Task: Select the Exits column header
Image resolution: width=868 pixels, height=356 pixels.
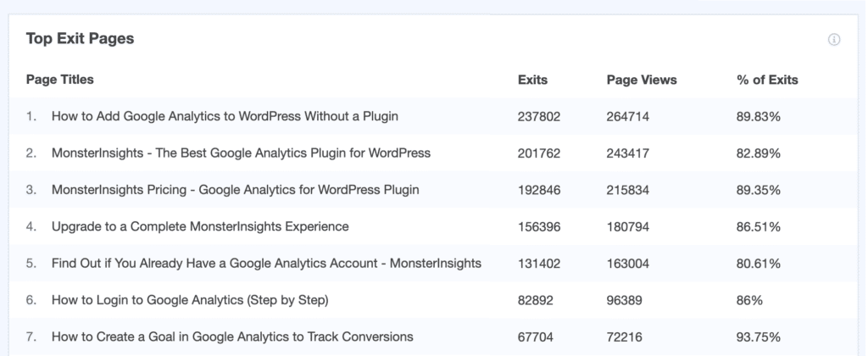Action: [532, 80]
